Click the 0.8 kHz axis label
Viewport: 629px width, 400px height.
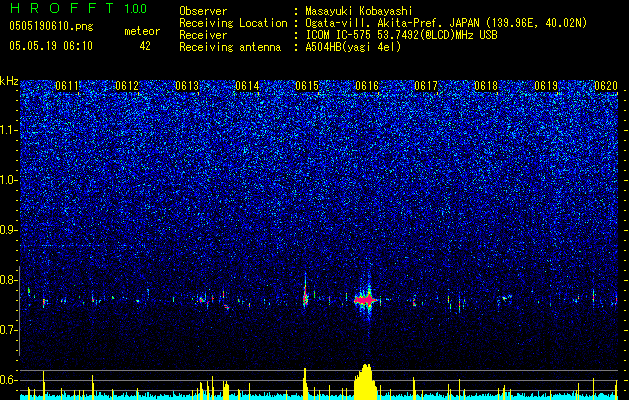(x=9, y=280)
